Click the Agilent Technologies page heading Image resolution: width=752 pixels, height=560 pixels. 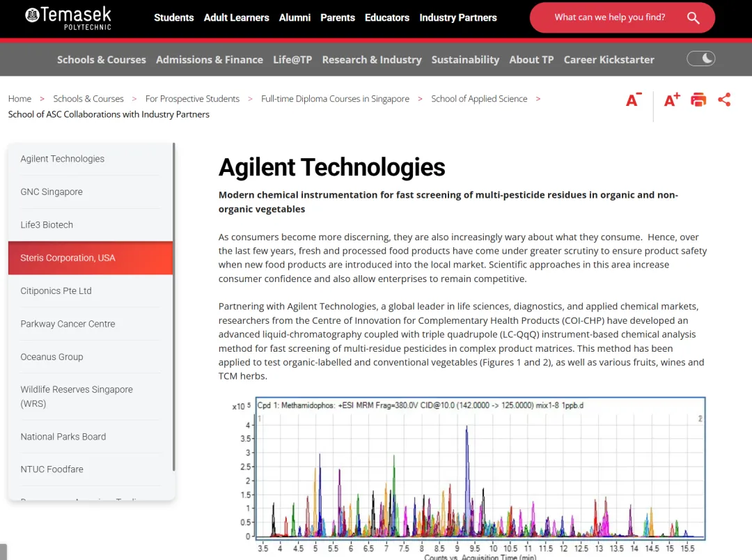332,167
